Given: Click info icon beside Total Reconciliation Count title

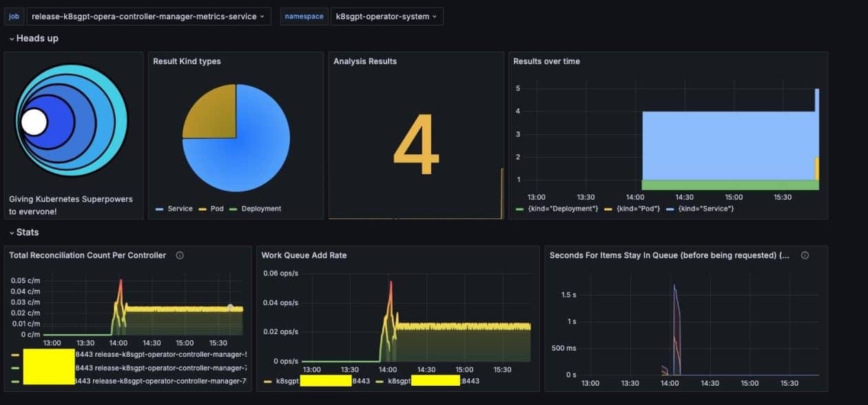Looking at the screenshot, I should pos(180,256).
